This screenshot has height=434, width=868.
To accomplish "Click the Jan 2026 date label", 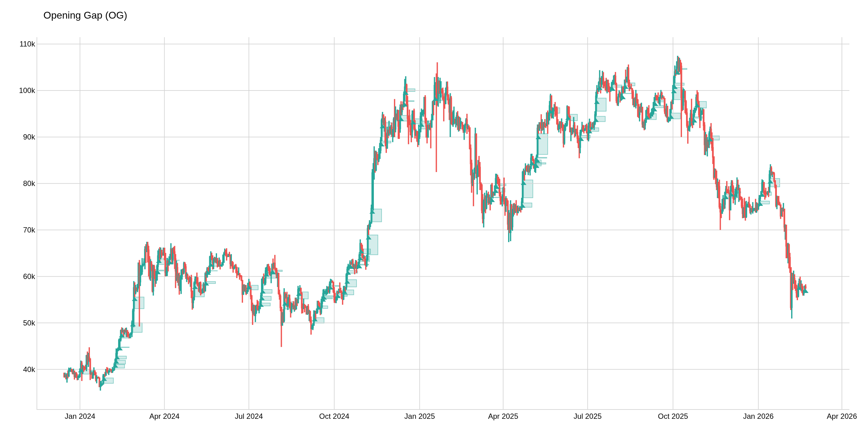I will point(758,416).
